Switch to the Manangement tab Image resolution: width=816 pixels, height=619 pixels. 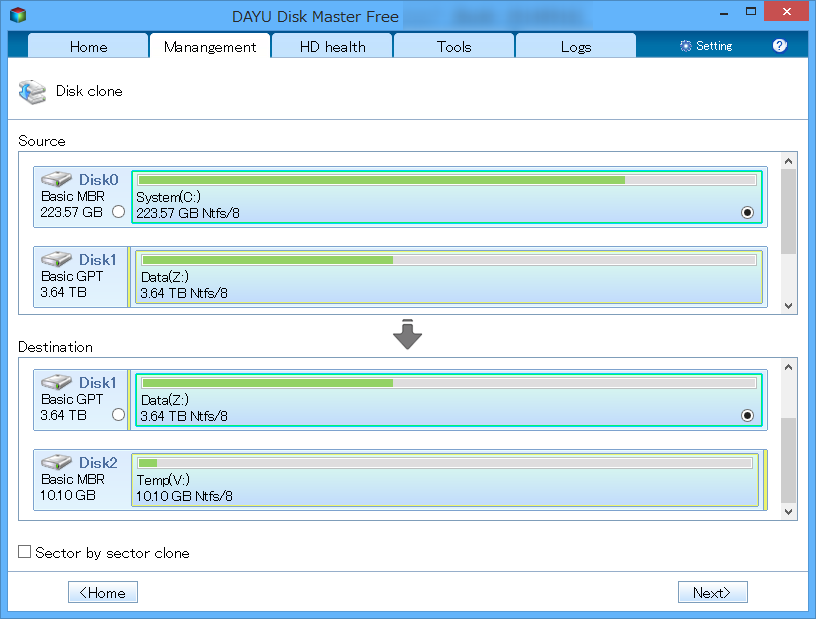210,46
